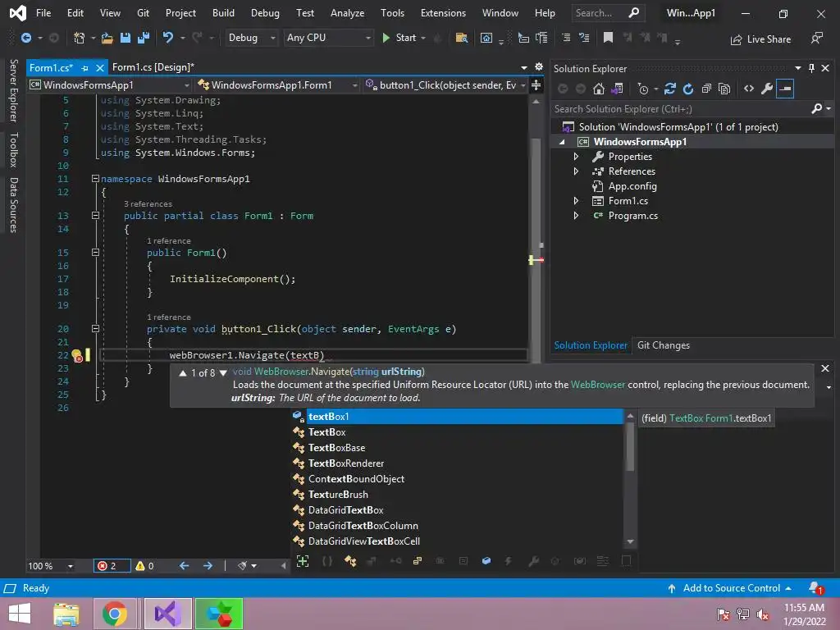Click Collapse All in Solution Explorer toolbar
The height and width of the screenshot is (630, 840).
706,89
